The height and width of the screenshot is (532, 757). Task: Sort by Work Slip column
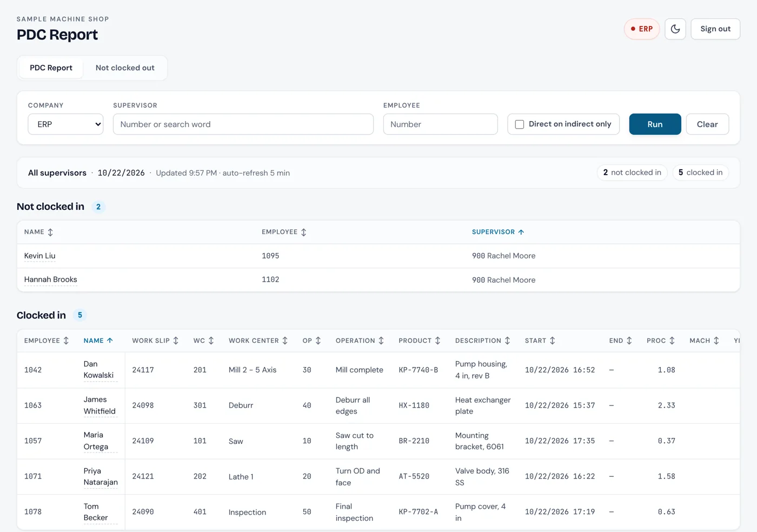point(155,341)
